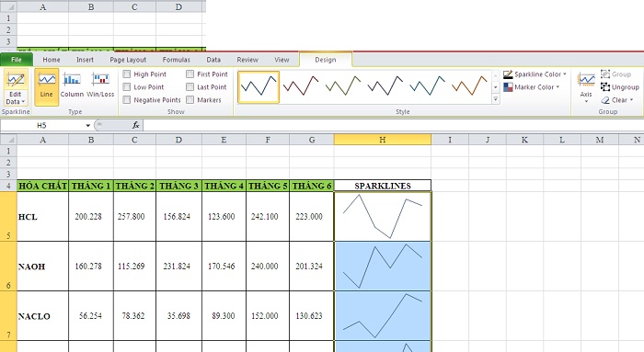Screen dimensions: 644x352
Task: Click the SPARKLINES header cell
Action: [x=383, y=186]
